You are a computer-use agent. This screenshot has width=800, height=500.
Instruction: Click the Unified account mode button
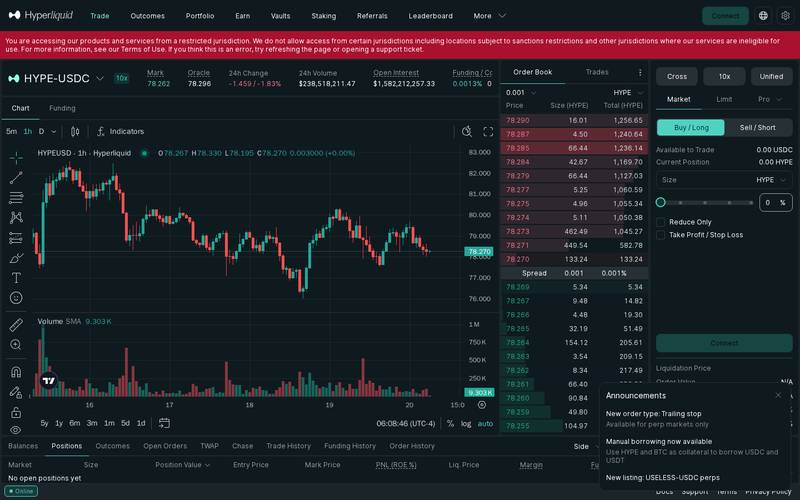(771, 77)
